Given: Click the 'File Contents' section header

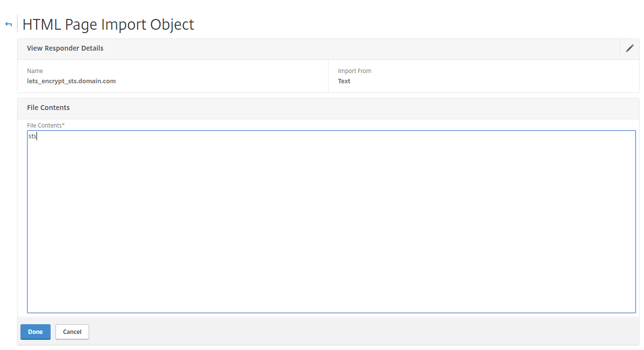Looking at the screenshot, I should tap(48, 108).
